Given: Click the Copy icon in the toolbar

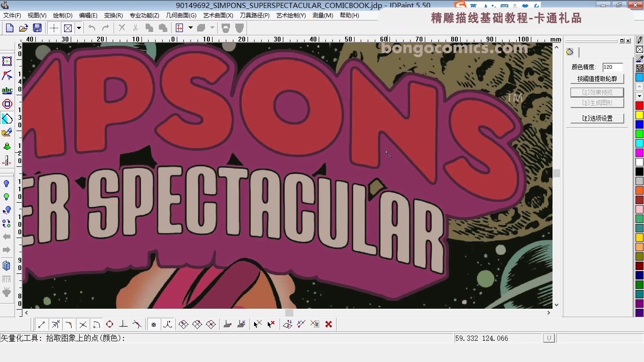Looking at the screenshot, I should pyautogui.click(x=149, y=28).
